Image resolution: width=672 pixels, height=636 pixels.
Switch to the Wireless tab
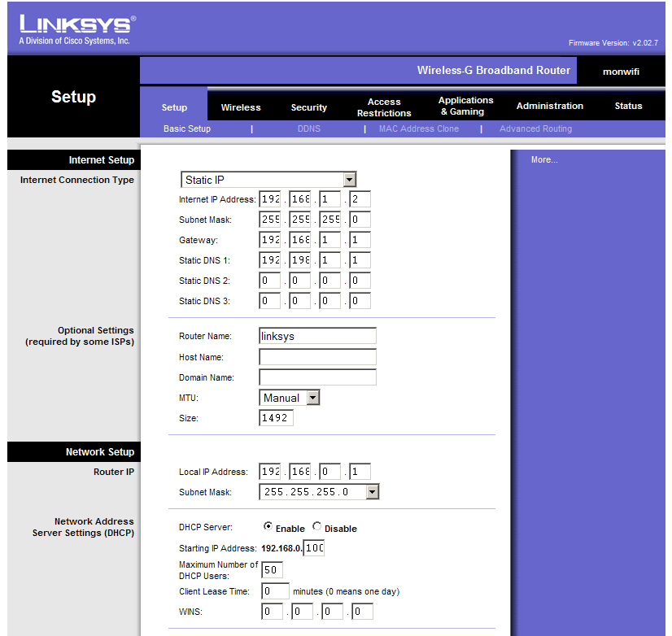tap(241, 107)
